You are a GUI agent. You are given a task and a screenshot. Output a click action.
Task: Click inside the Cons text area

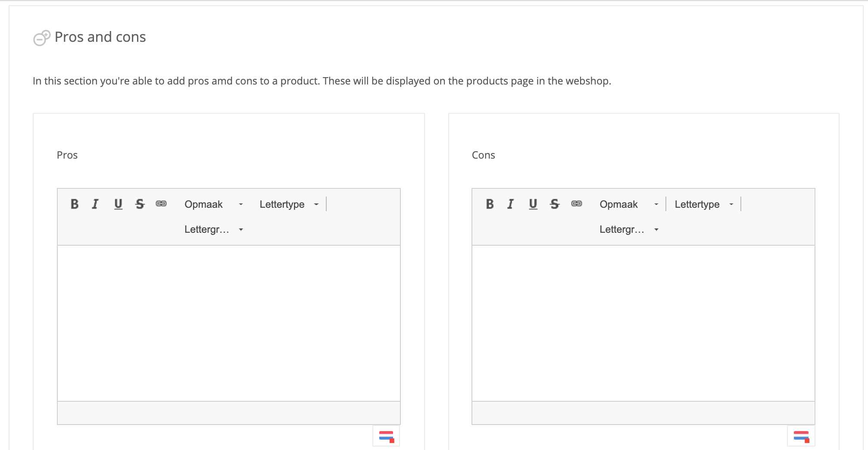[643, 323]
